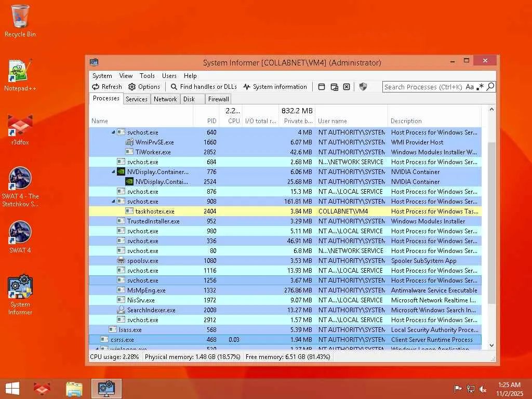Click the find window toolbar icon
532x399 pixels.
(x=334, y=87)
